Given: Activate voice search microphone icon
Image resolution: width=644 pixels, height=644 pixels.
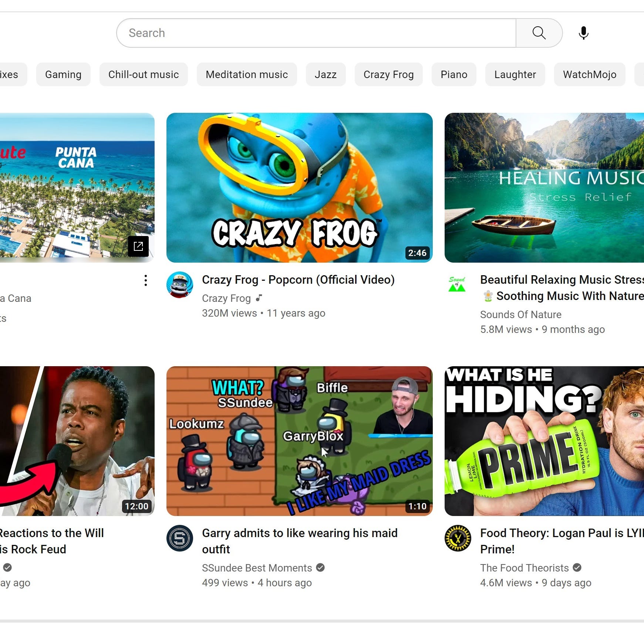Looking at the screenshot, I should tap(583, 33).
